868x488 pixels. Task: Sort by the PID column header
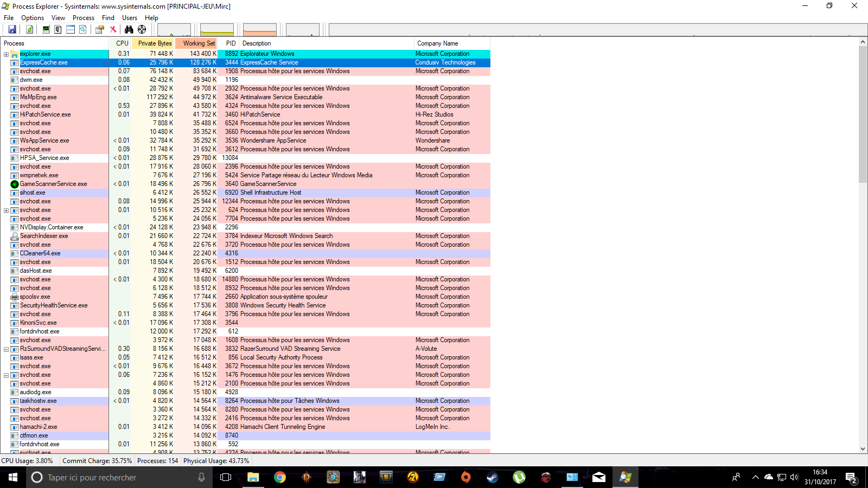229,43
